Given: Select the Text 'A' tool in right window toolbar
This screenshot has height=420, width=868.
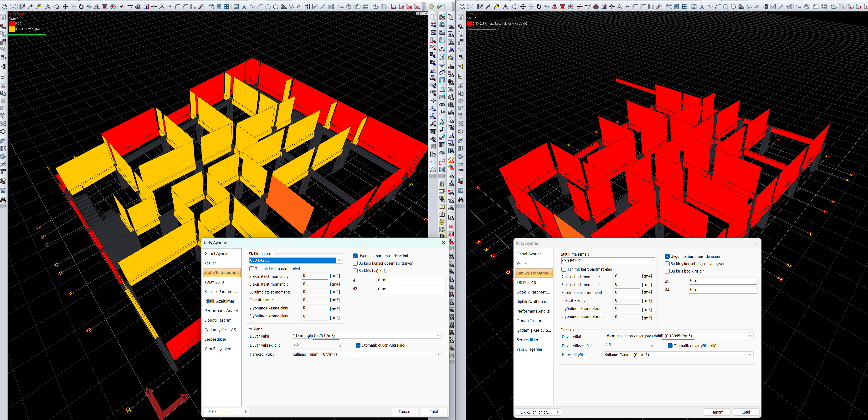Looking at the screenshot, I should pyautogui.click(x=702, y=7).
